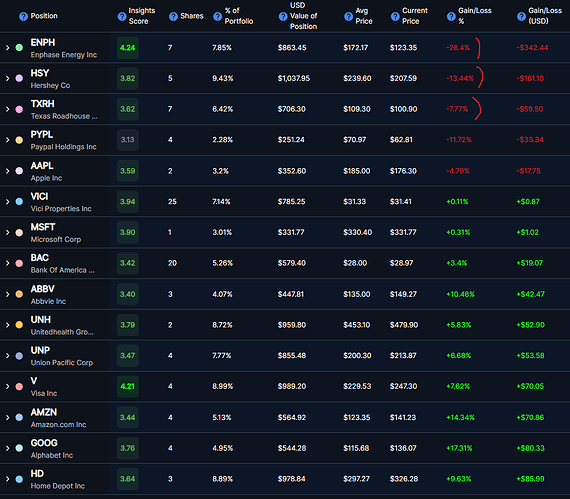
Task: Open Avg Price help icon
Action: (348, 16)
